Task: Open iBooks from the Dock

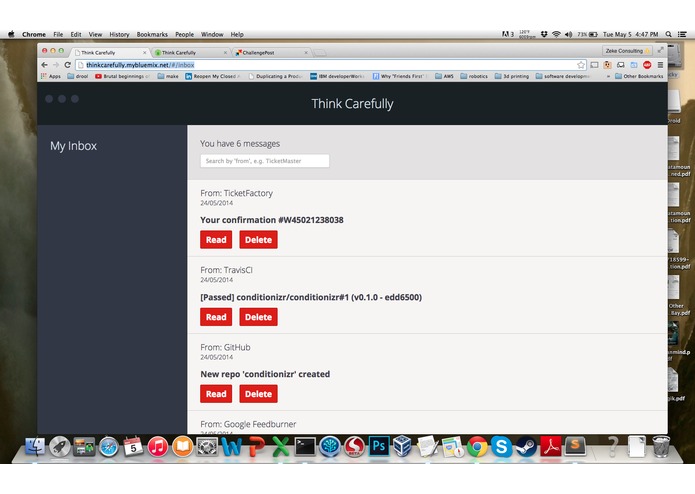Action: 182,447
